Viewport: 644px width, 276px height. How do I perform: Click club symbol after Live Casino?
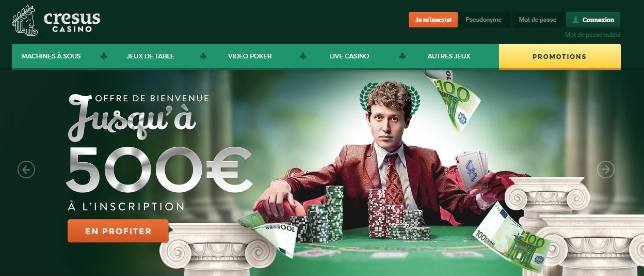[402, 56]
